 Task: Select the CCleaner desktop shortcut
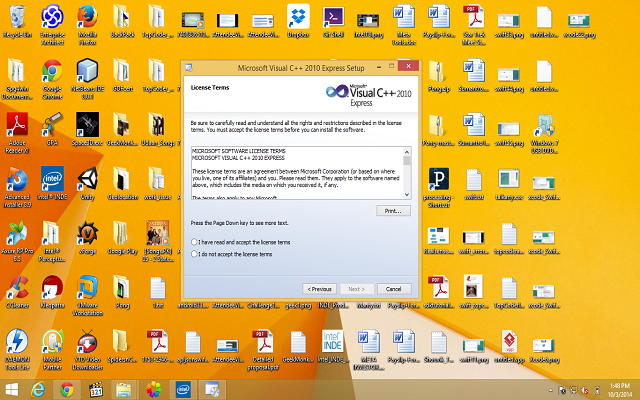17,291
